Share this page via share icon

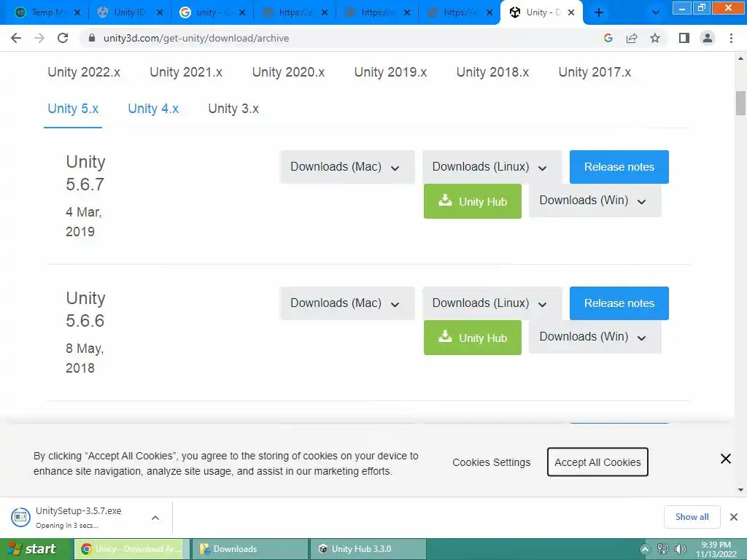coord(632,38)
